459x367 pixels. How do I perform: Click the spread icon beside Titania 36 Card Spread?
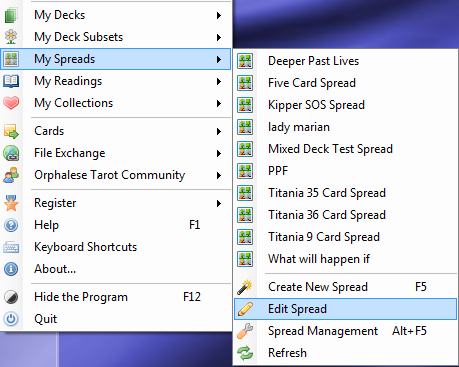point(245,215)
